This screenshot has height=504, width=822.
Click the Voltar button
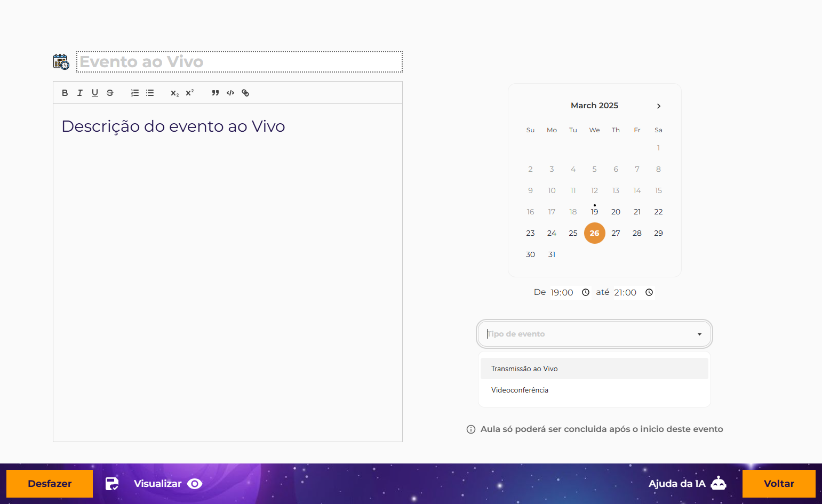[779, 484]
